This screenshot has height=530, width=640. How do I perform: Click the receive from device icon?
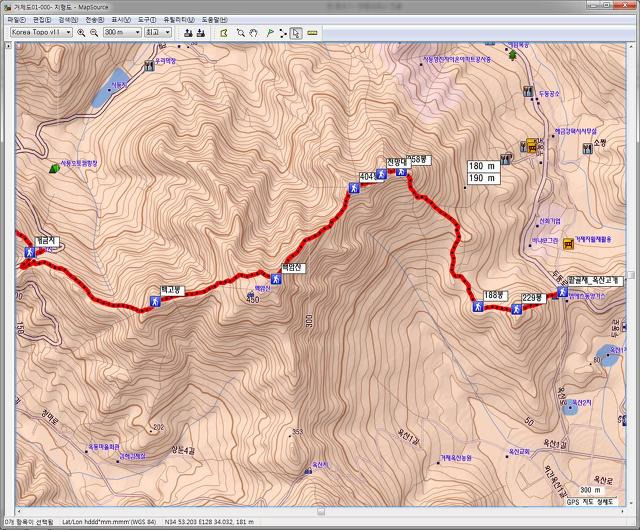coord(200,33)
